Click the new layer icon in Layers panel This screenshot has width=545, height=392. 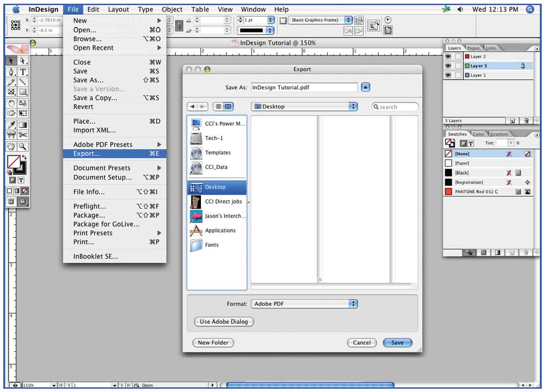(x=512, y=121)
